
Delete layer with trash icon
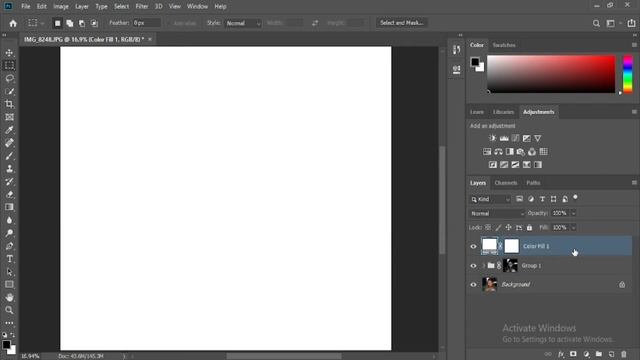coord(624,354)
